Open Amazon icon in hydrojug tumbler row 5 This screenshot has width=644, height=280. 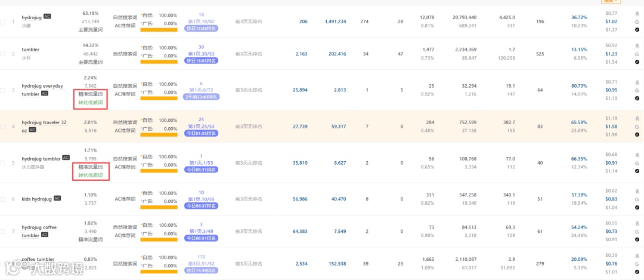tap(637, 154)
